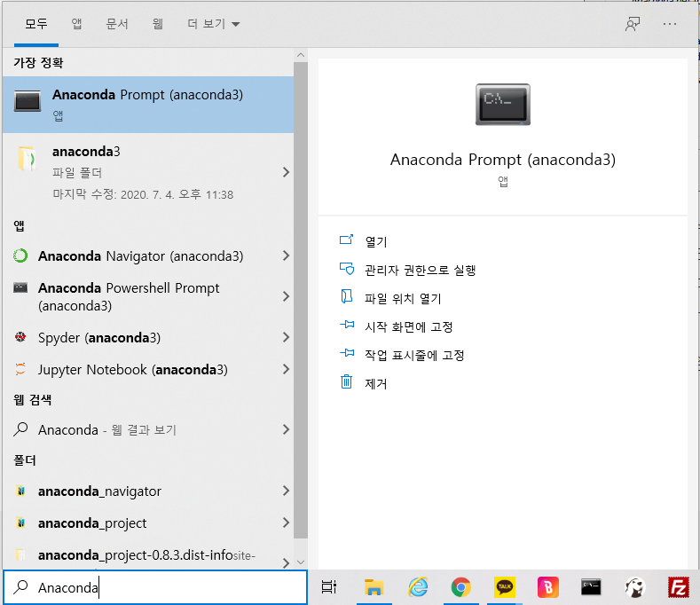Expand the anaconda3 folder result arrow
The image size is (700, 605).
click(x=287, y=172)
